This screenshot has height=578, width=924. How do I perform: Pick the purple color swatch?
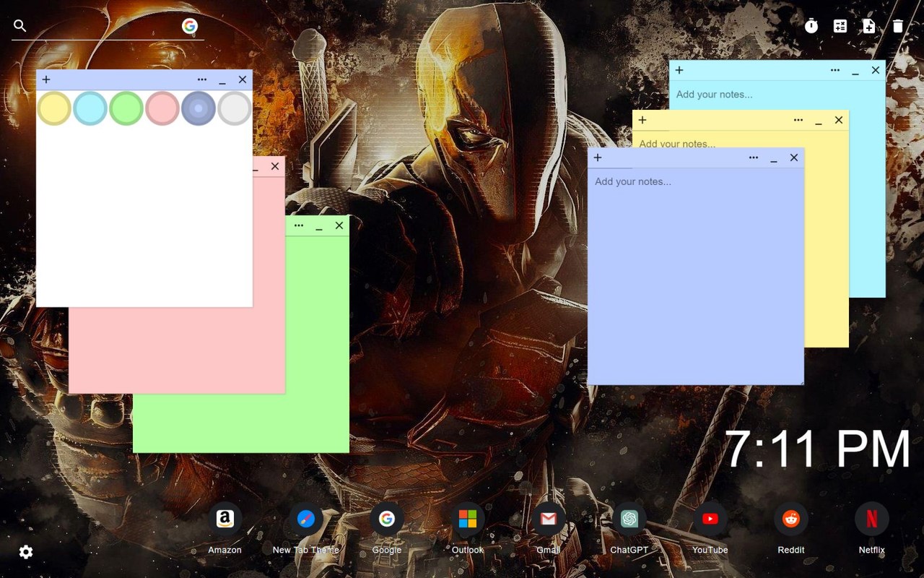[x=199, y=108]
